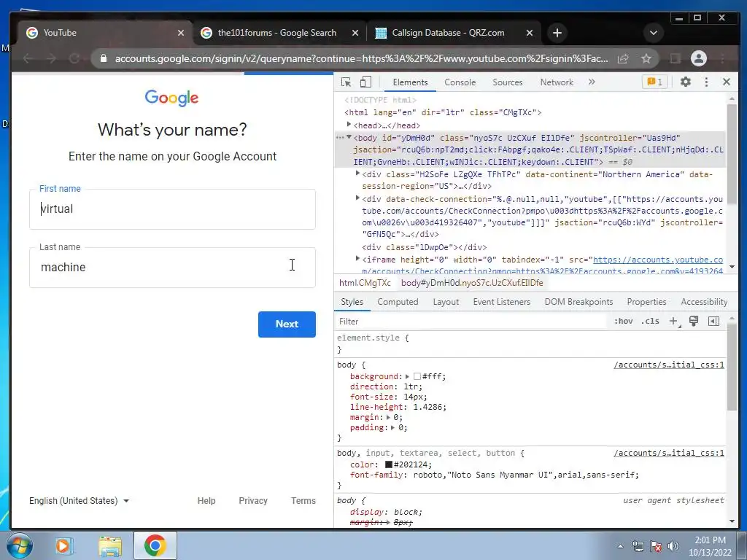The width and height of the screenshot is (747, 560).
Task: Open the DOM Breakpoints tab
Action: pos(578,302)
